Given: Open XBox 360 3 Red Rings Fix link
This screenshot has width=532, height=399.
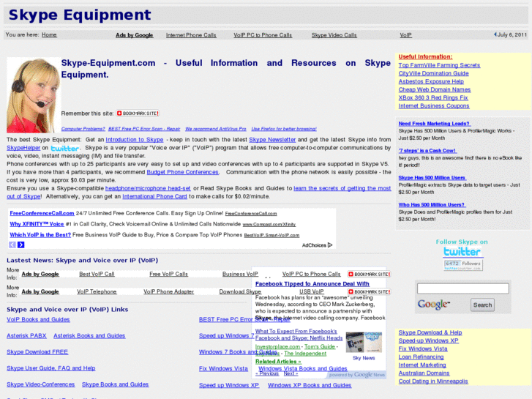Looking at the screenshot, I should 433,98.
